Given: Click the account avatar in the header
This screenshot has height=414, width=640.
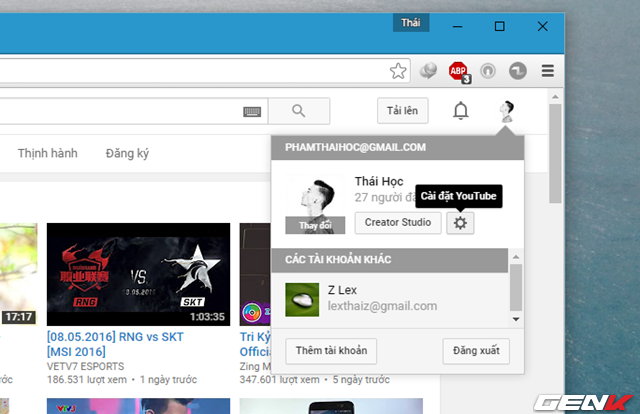Looking at the screenshot, I should (507, 111).
